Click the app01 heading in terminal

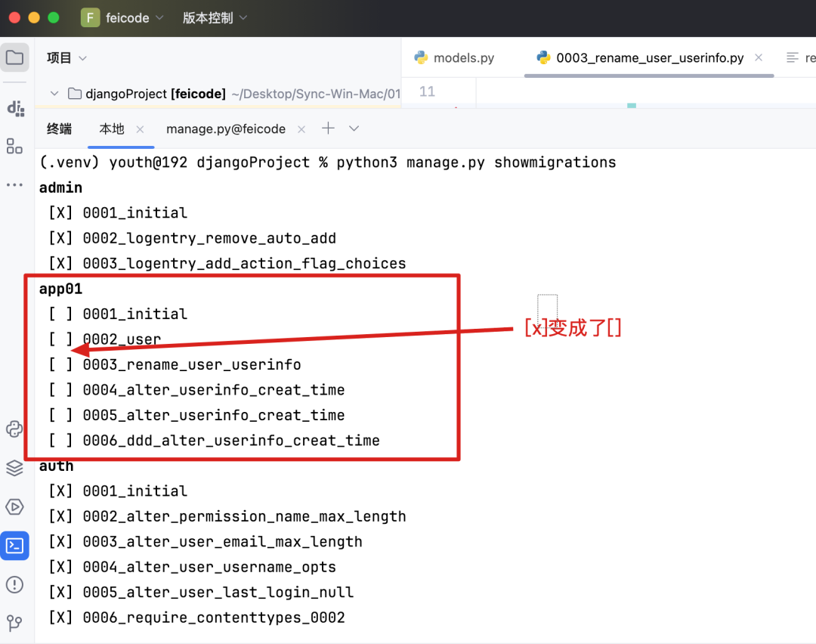pos(61,289)
